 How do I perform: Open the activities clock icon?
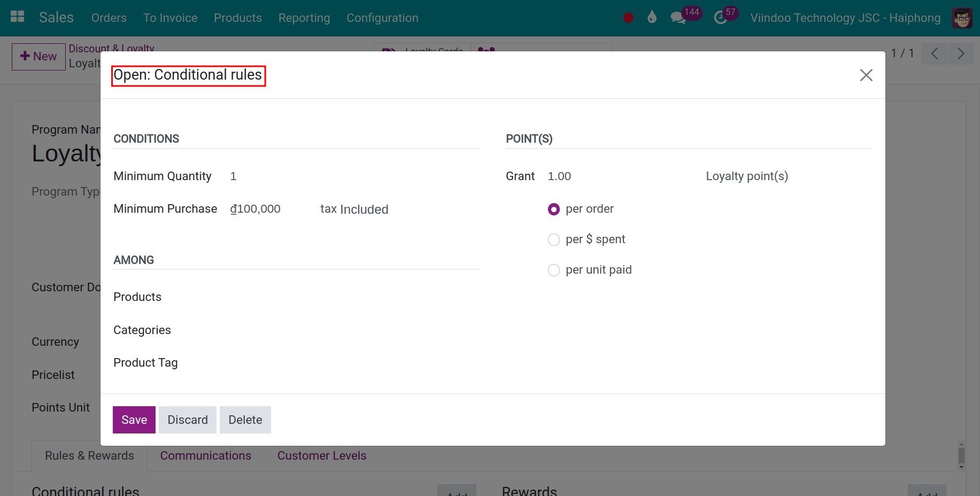tap(720, 18)
